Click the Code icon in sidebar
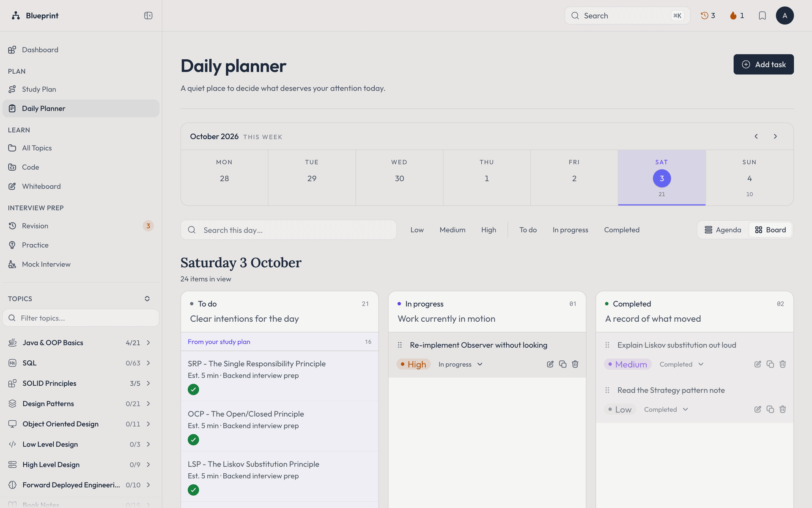The height and width of the screenshot is (508, 812). coord(12,167)
